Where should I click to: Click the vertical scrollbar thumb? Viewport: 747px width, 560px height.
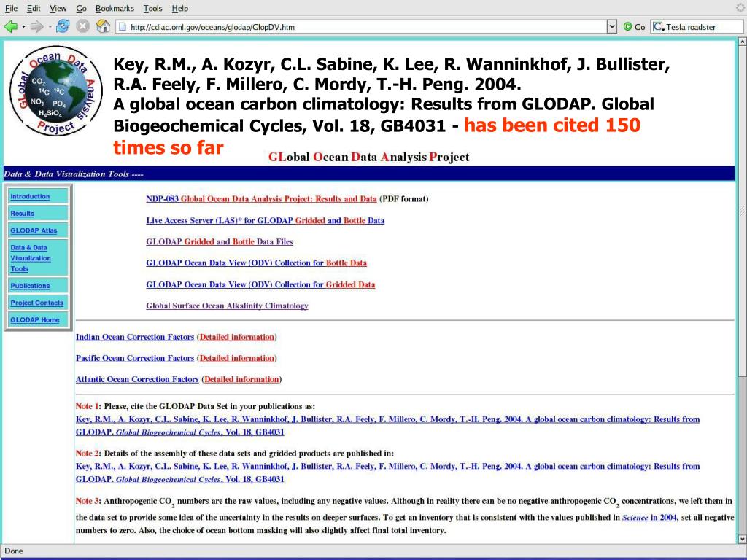(742, 211)
